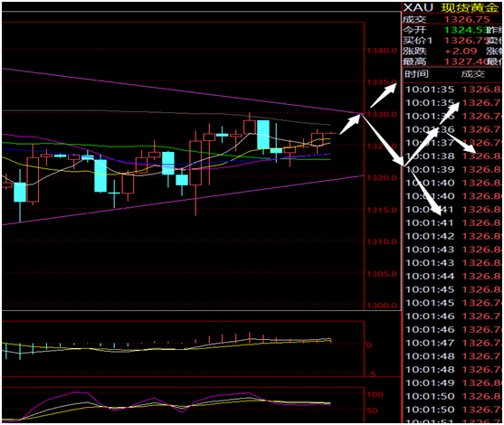Click the 1340.0 price axis label
This screenshot has width=504, height=425.
(382, 51)
